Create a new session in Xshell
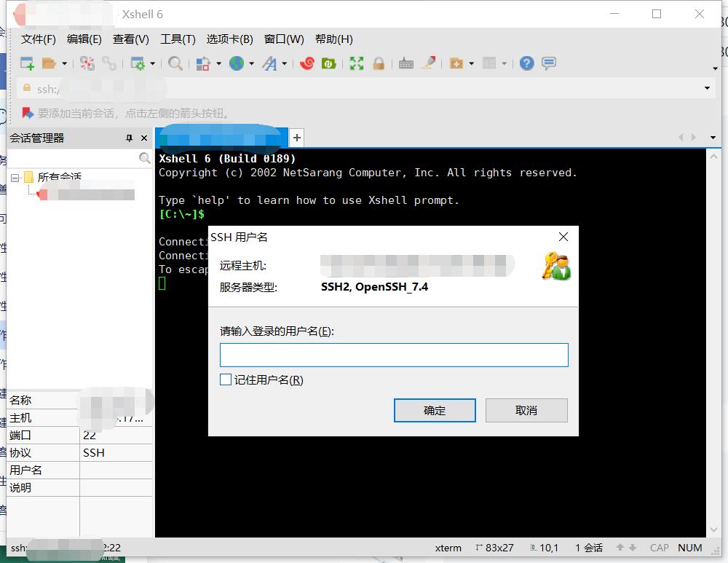The width and height of the screenshot is (728, 563). tap(25, 63)
